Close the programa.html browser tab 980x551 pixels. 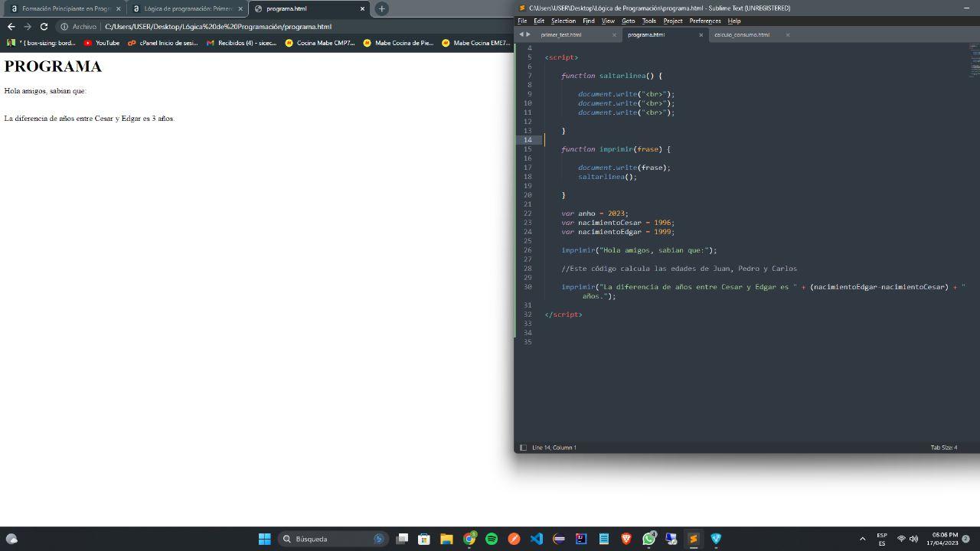pyautogui.click(x=362, y=8)
